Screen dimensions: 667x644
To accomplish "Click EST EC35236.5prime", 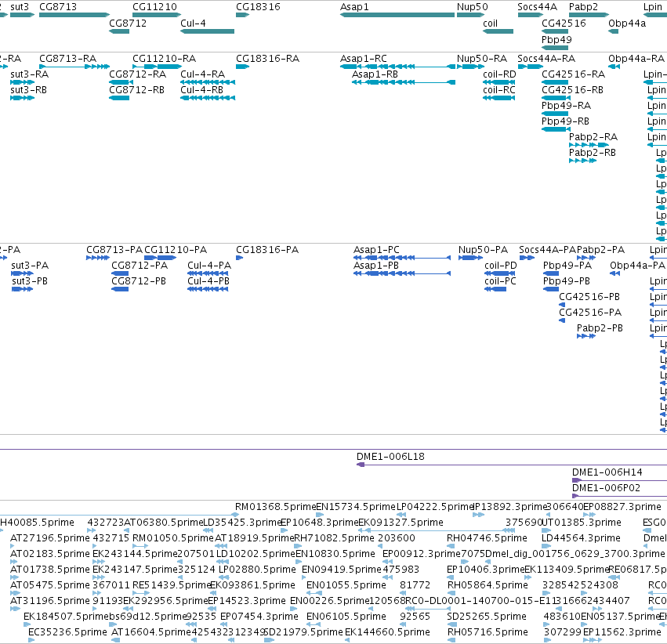I will [67, 632].
